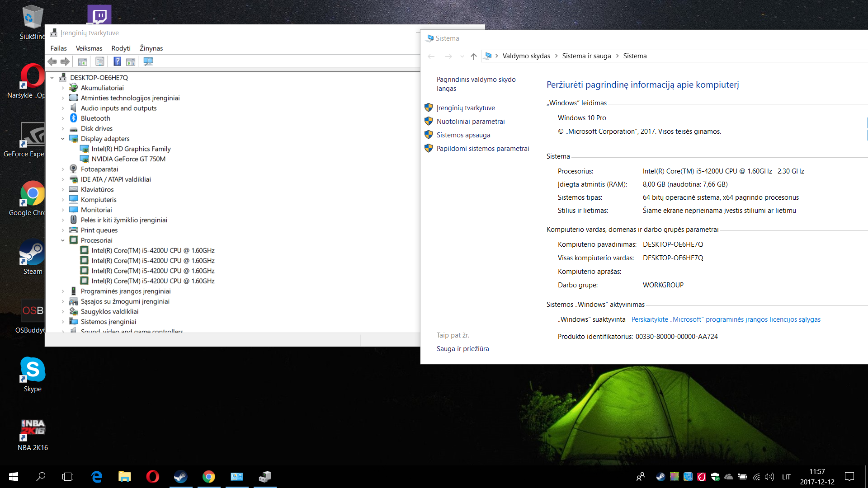Click Sistemos apsauga link

(463, 135)
